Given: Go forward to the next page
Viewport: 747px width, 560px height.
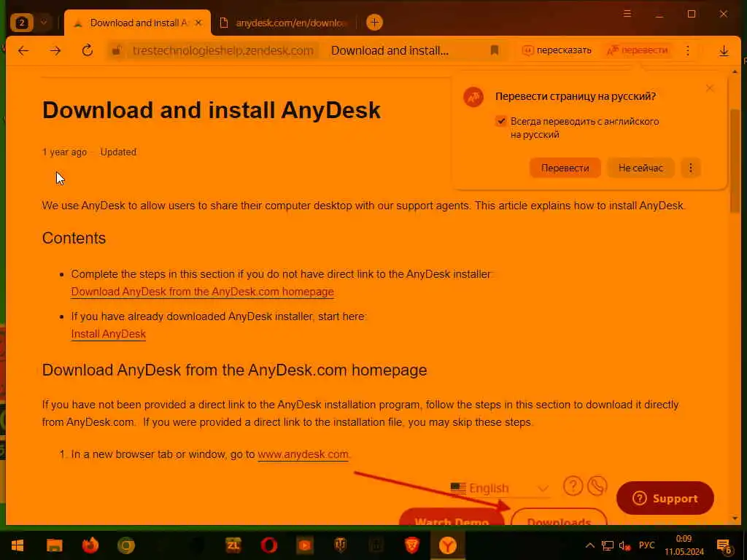Looking at the screenshot, I should (55, 50).
